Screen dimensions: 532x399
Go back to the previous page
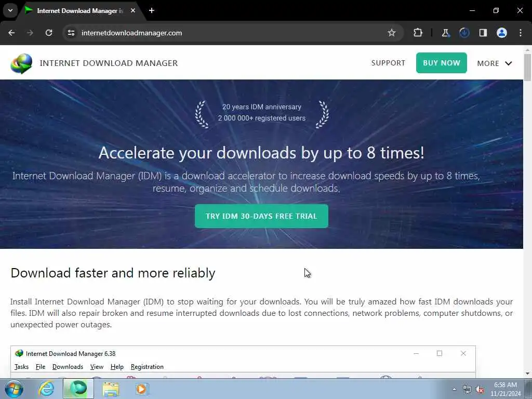tap(11, 33)
